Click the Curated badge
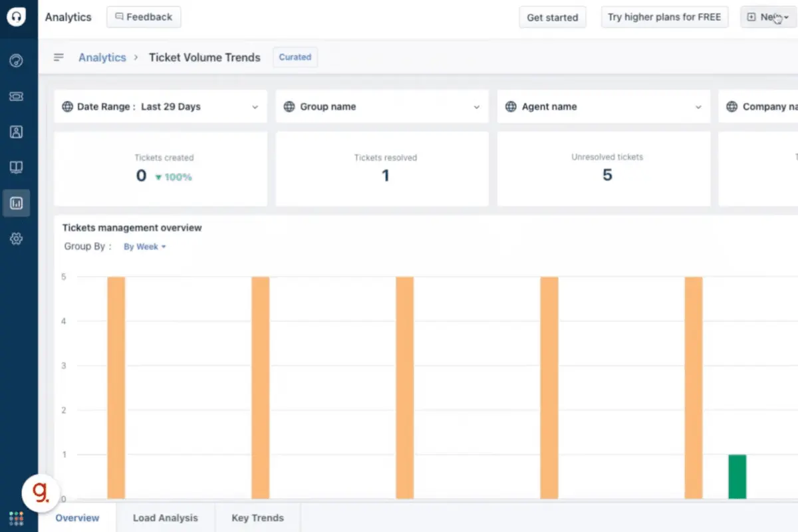This screenshot has width=798, height=532. click(295, 57)
